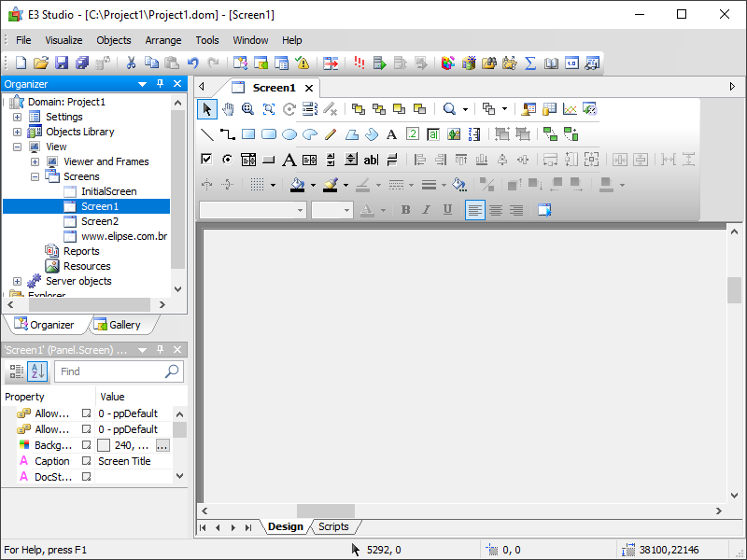The width and height of the screenshot is (747, 560).
Task: Undo the last action via toolbar icon
Action: pyautogui.click(x=193, y=63)
